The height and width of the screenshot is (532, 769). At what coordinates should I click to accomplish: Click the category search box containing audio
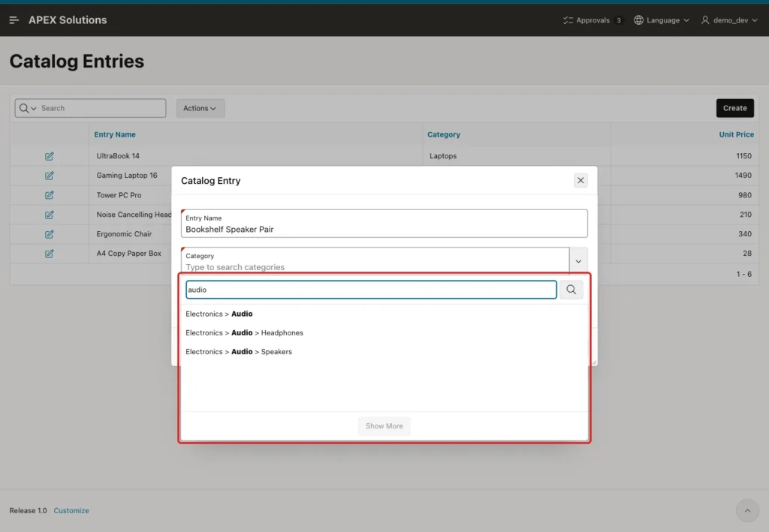click(371, 290)
